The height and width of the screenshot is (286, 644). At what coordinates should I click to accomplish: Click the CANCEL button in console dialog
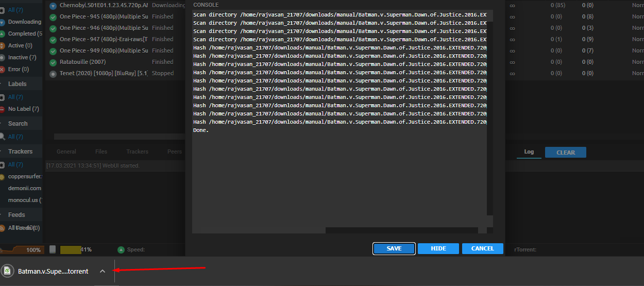click(483, 248)
